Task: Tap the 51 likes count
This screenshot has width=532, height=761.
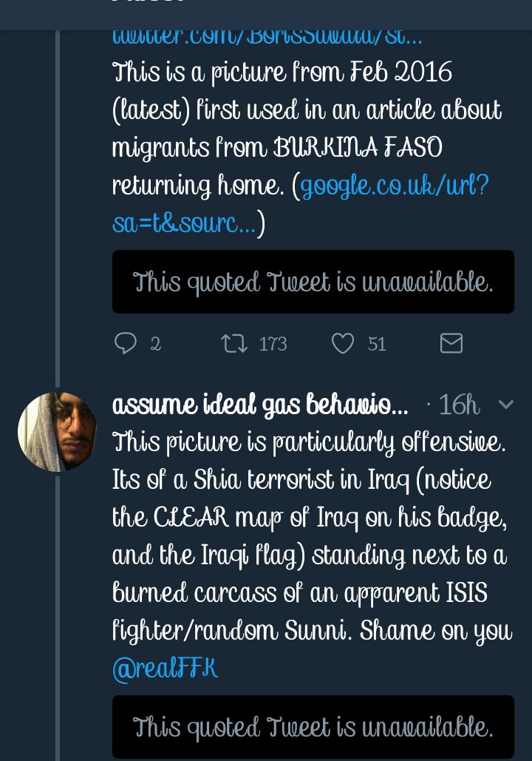Action: pos(377,344)
